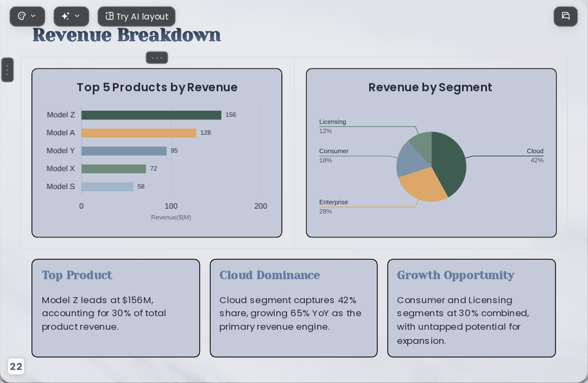The height and width of the screenshot is (383, 588).
Task: Open the three-dot block options handle
Action: point(157,58)
